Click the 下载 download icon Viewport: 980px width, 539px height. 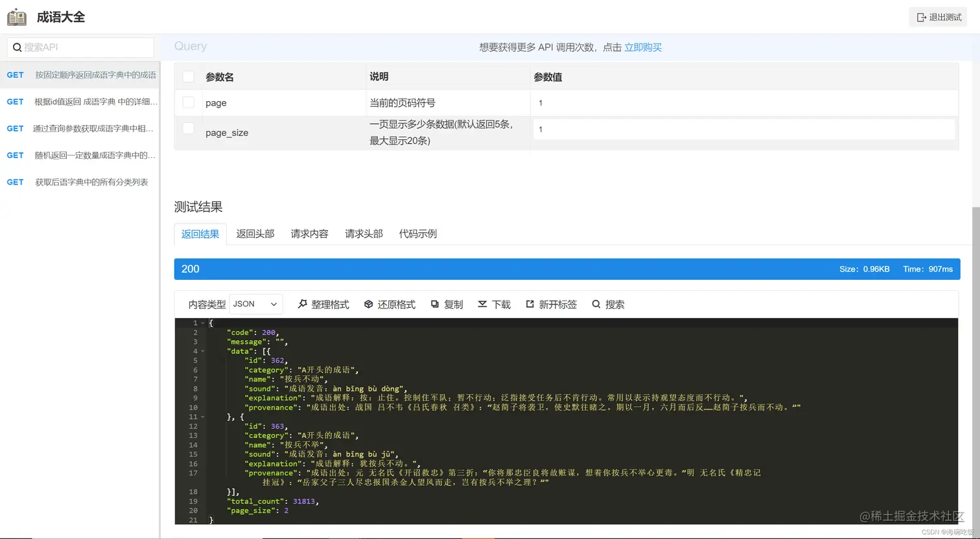tap(482, 304)
